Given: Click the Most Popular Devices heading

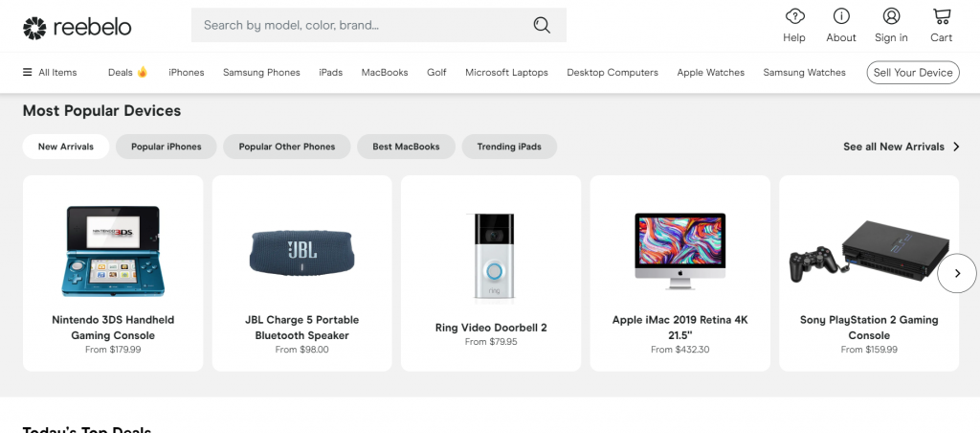Looking at the screenshot, I should point(101,111).
